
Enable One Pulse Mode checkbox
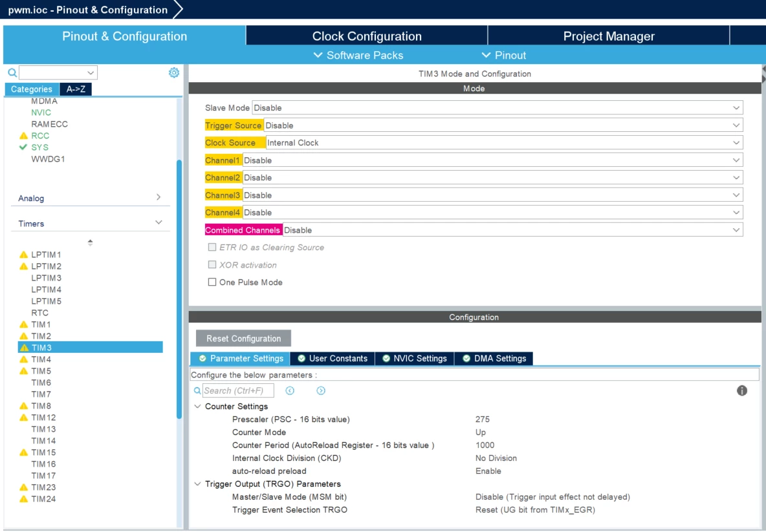[x=212, y=282]
